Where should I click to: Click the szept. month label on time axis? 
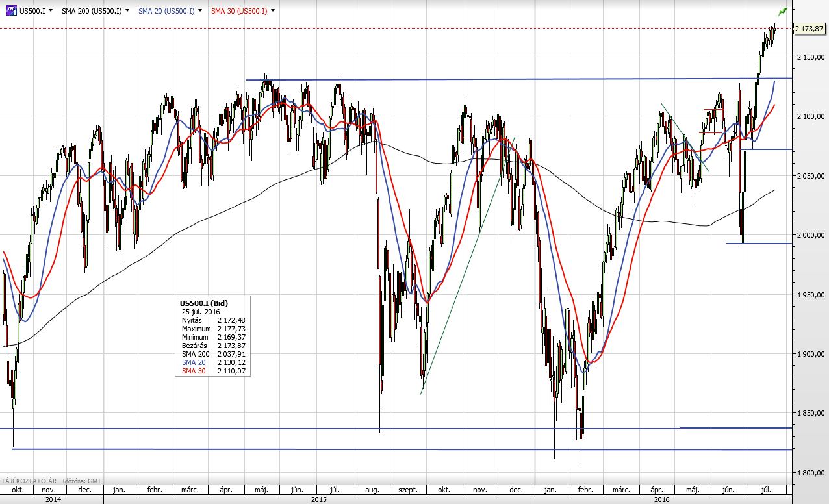(407, 490)
